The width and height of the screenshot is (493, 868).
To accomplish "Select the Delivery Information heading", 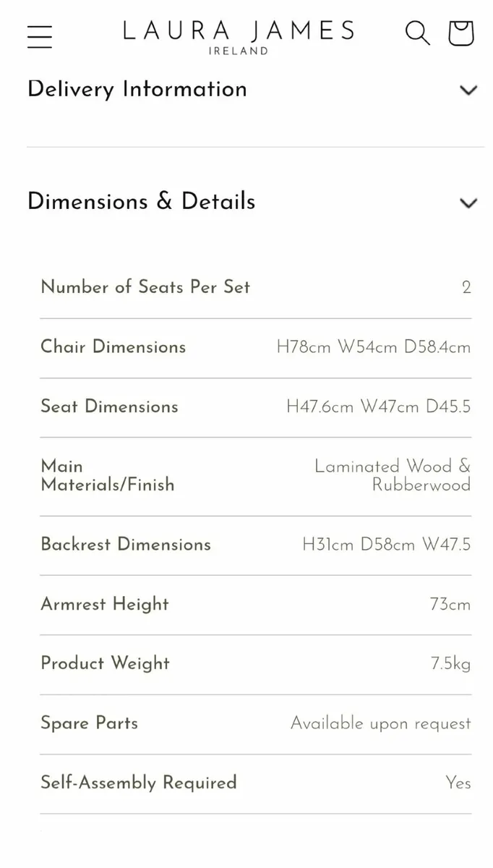I will click(x=137, y=90).
